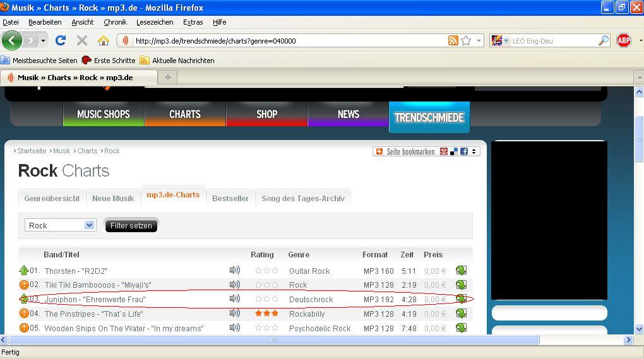Open Song des Tages-Archiv tab

point(303,198)
